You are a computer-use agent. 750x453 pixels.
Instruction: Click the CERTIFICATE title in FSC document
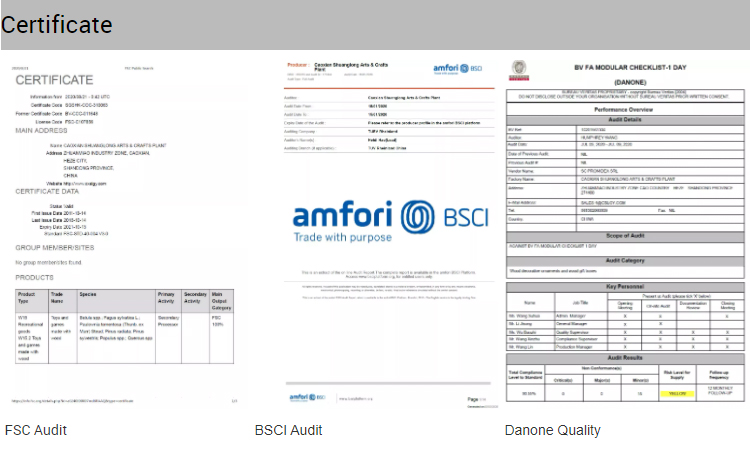point(55,80)
